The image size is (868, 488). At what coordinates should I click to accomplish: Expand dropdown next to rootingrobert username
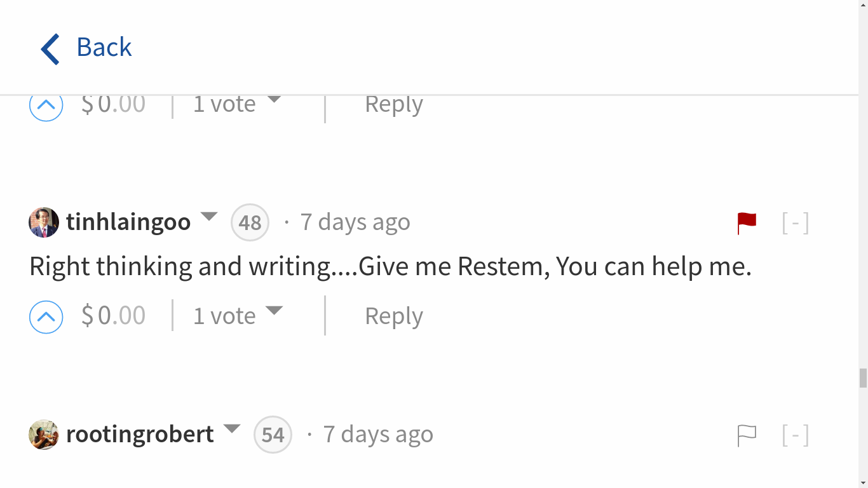coord(232,428)
